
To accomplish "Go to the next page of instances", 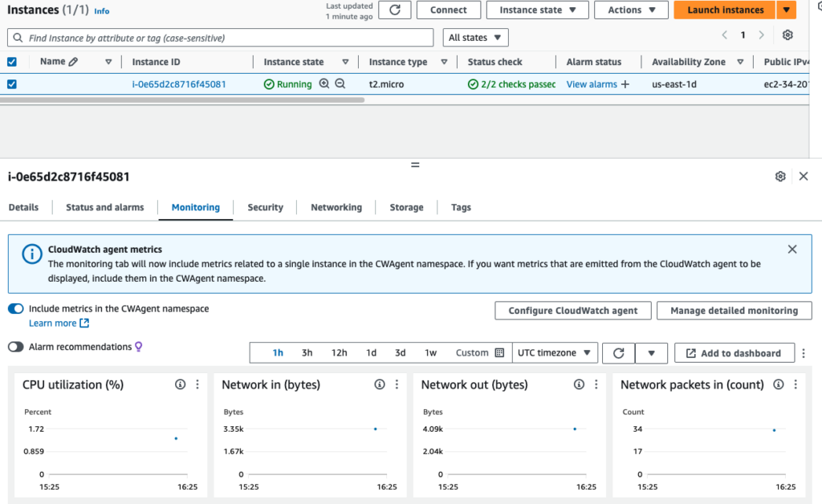I will (x=761, y=35).
